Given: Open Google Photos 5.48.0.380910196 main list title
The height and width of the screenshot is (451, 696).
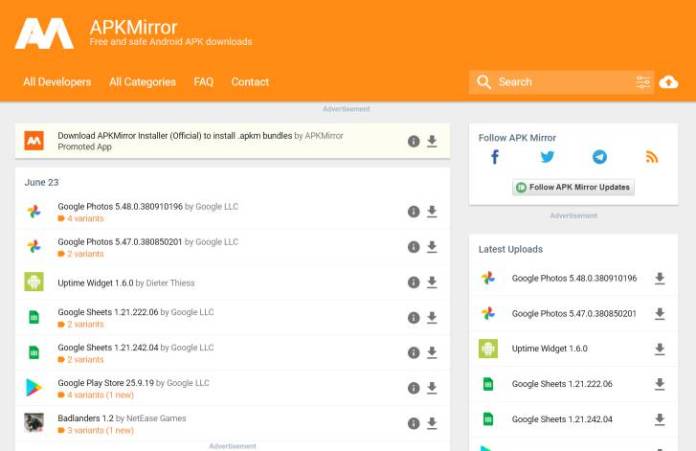Looking at the screenshot, I should (120, 206).
